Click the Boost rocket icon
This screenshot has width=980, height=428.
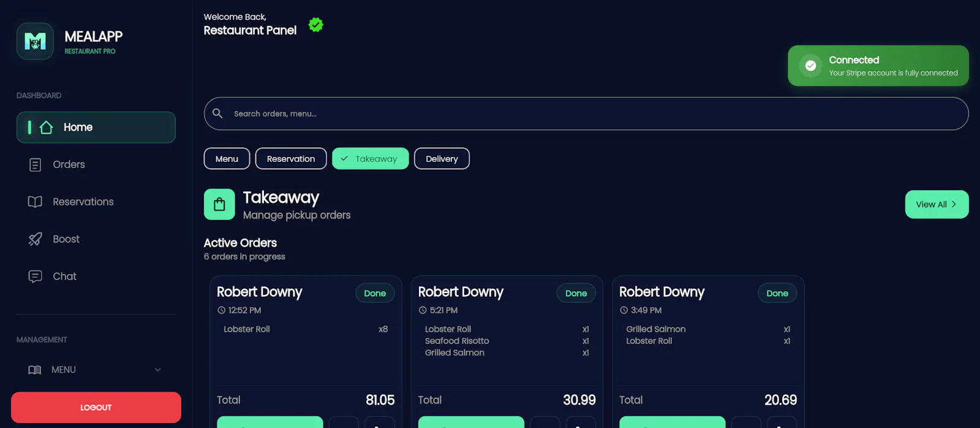pos(36,239)
